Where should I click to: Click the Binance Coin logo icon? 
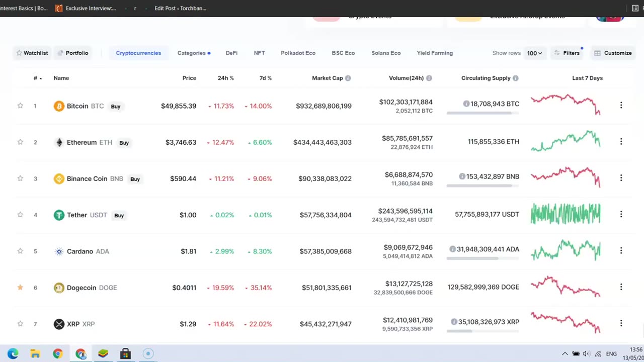(59, 178)
